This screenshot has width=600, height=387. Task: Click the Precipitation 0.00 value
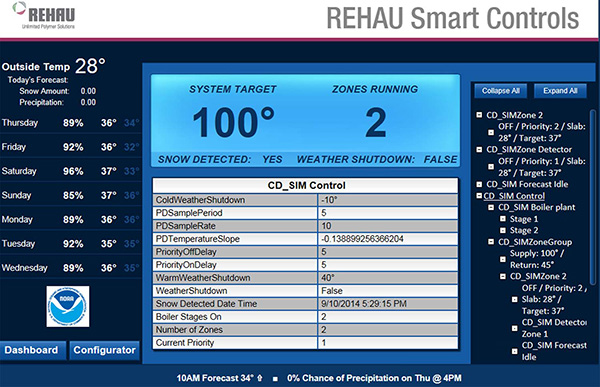tap(88, 102)
